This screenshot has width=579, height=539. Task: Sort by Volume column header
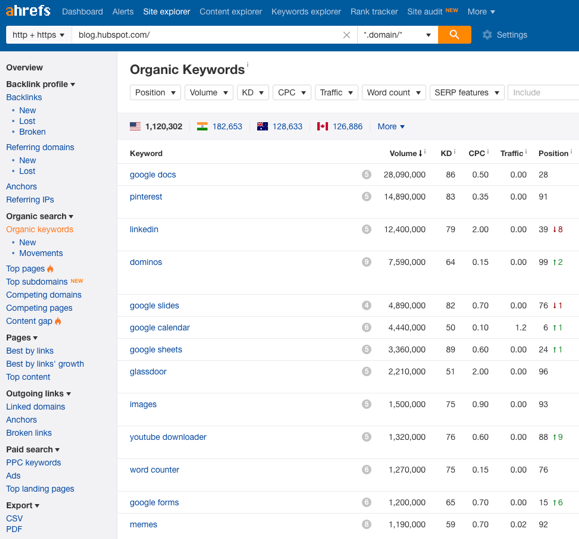point(405,153)
